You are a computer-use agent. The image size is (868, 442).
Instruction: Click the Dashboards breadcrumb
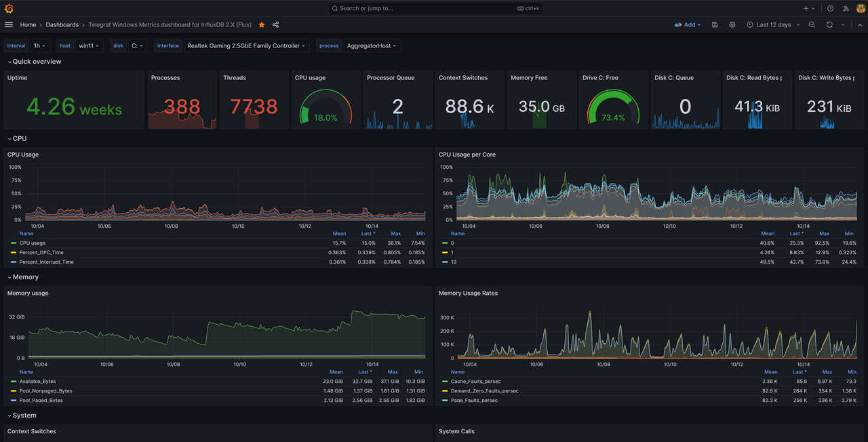click(62, 24)
